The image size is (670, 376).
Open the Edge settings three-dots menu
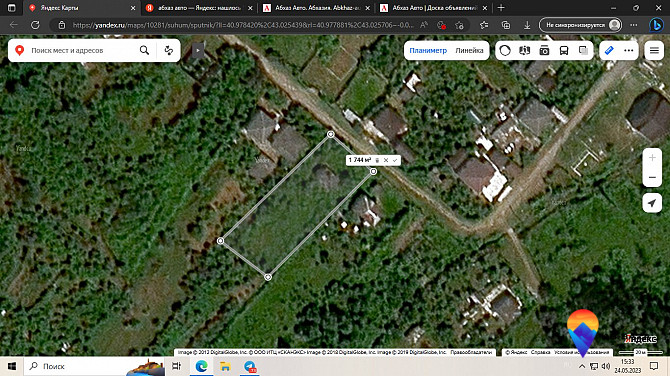point(634,25)
